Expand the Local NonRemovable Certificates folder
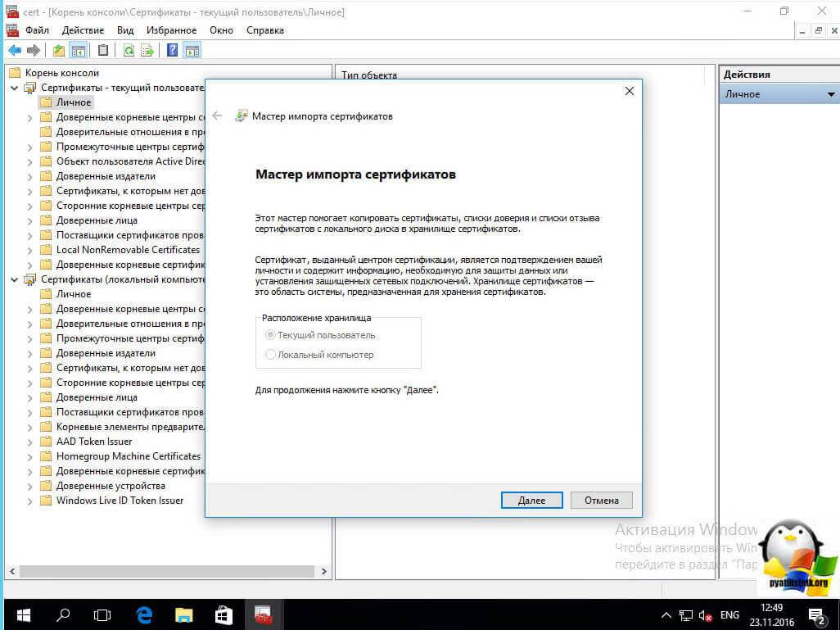 [30, 250]
